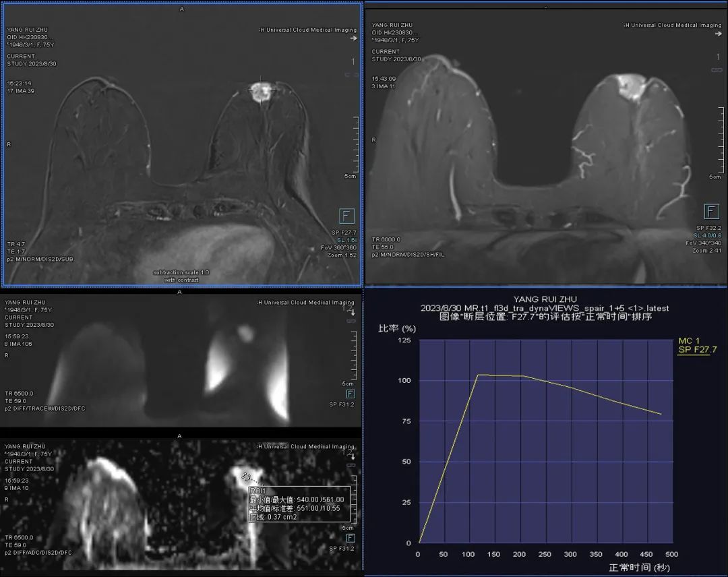
Task: Click the F orientation marker in top-right MIP image
Action: point(712,212)
